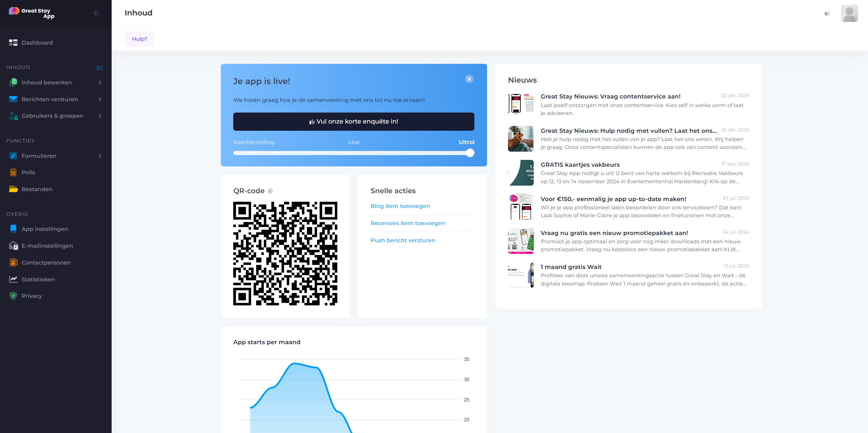868x433 pixels.
Task: Click the rollout progress slider handle
Action: tap(470, 153)
